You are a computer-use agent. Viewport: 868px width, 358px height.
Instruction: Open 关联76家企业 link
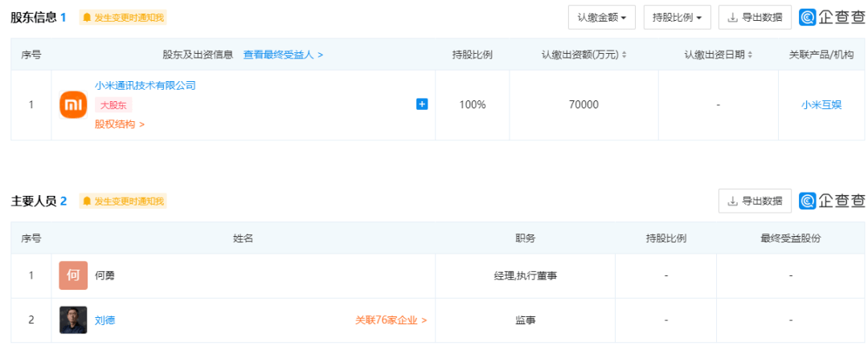pyautogui.click(x=391, y=320)
